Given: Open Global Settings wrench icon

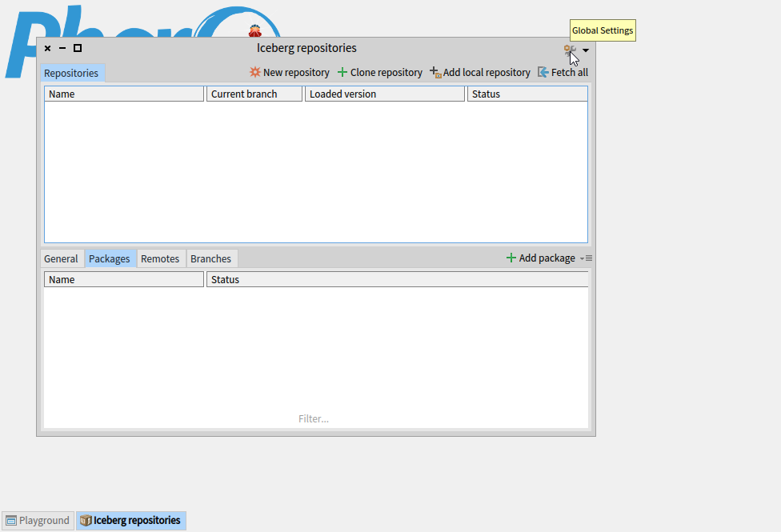Looking at the screenshot, I should coord(569,50).
